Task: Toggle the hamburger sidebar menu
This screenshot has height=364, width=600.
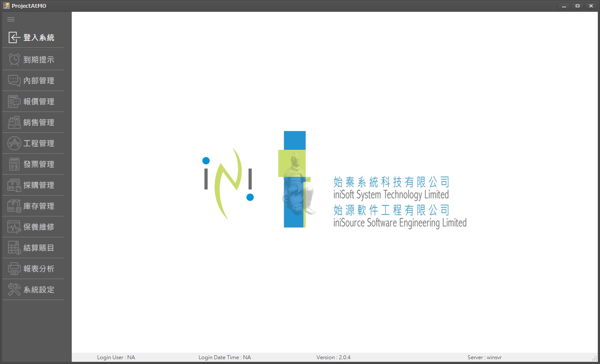Action: point(11,19)
